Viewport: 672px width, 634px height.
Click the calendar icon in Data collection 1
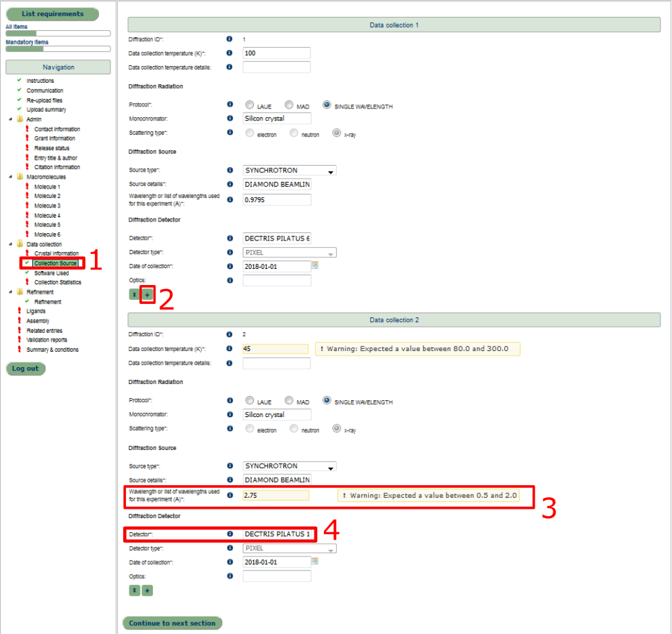click(314, 266)
